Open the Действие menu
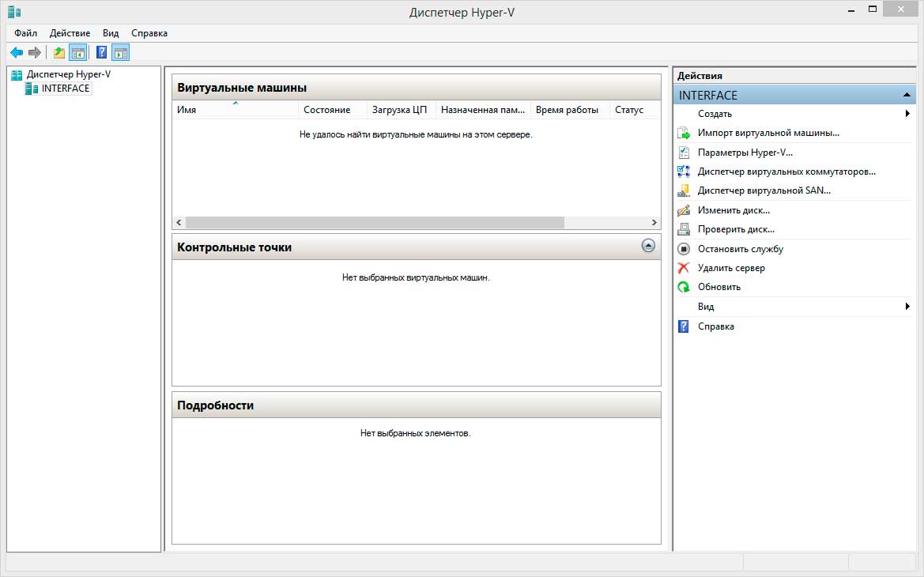Screen dimensions: 924x577 [x=70, y=33]
